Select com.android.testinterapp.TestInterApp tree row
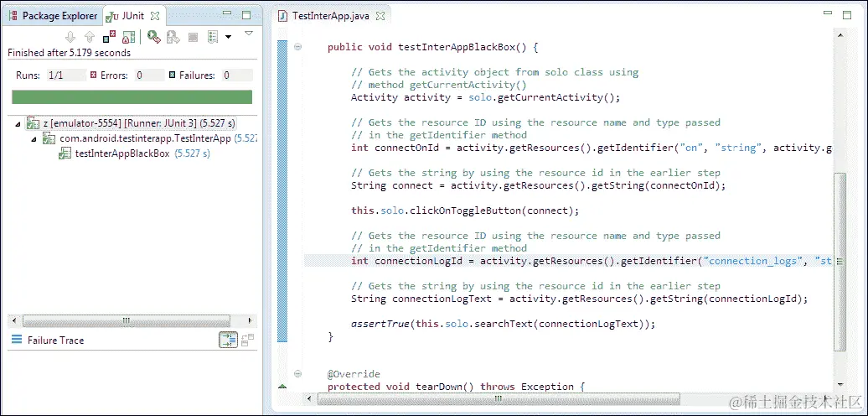This screenshot has height=416, width=868. [149, 138]
